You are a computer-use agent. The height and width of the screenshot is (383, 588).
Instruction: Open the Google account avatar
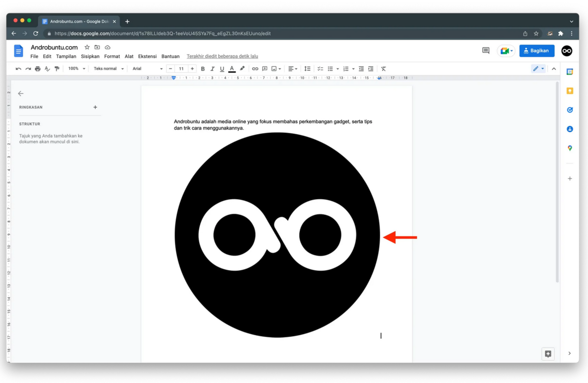567,51
